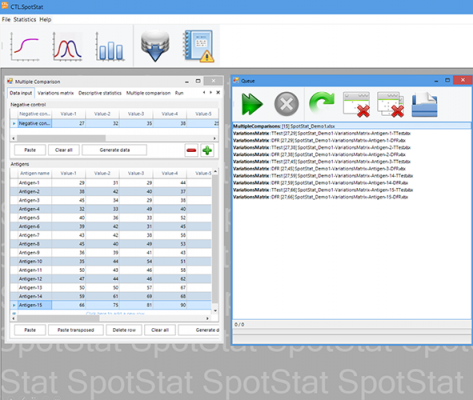Viewport: 473px width, 400px height.
Task: Open the distribution curves comparison tool
Action: tap(68, 46)
